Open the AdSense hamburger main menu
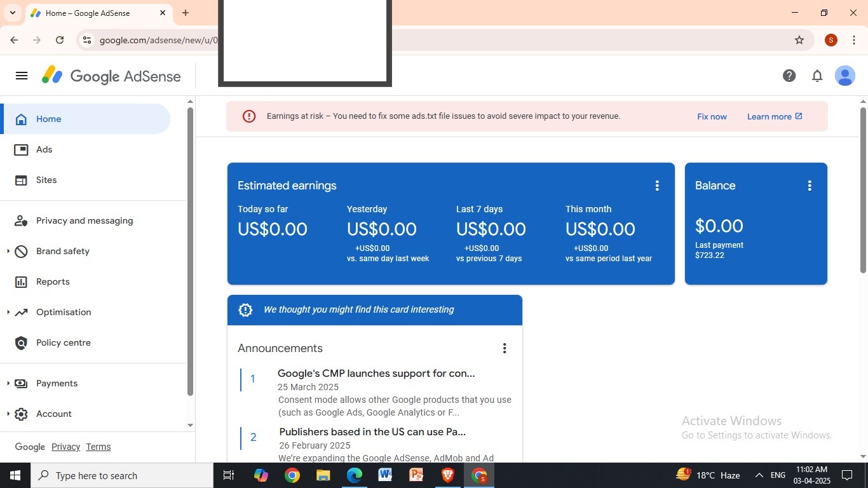This screenshot has height=488, width=868. tap(22, 76)
